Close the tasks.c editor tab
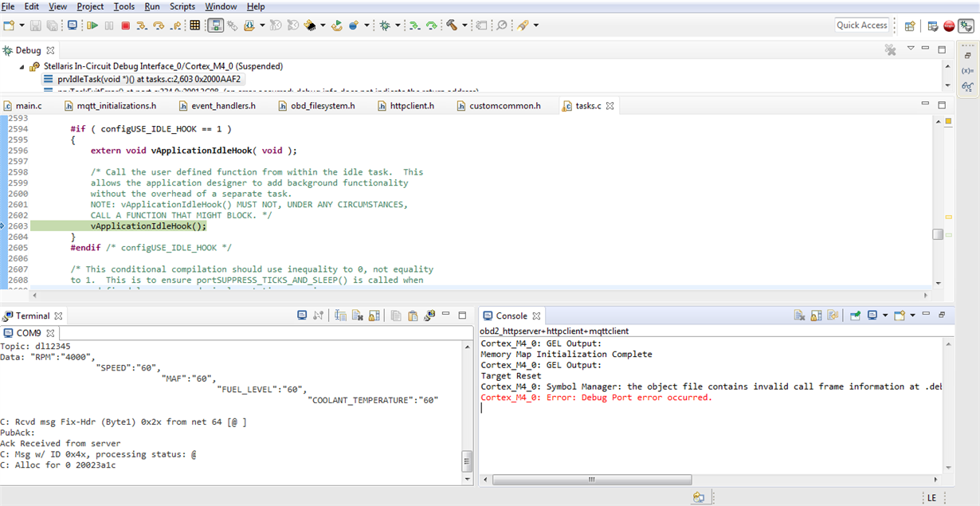Viewport: 980px width, 506px height. 610,105
